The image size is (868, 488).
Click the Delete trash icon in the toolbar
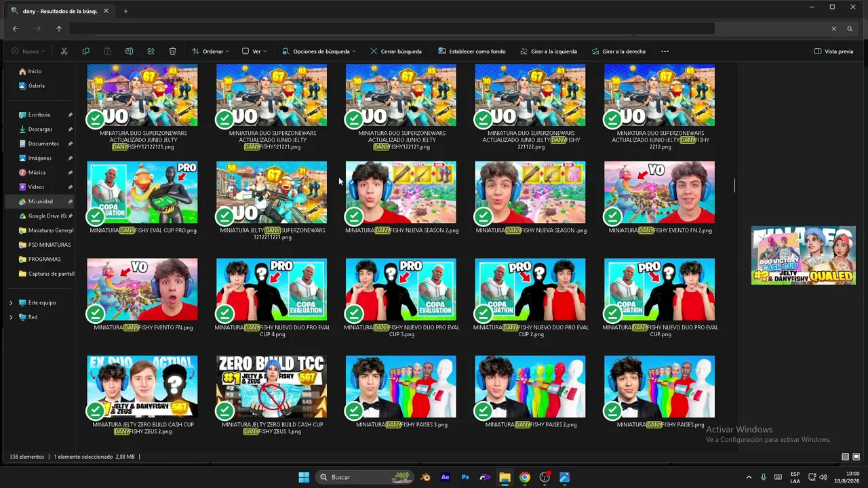click(172, 52)
